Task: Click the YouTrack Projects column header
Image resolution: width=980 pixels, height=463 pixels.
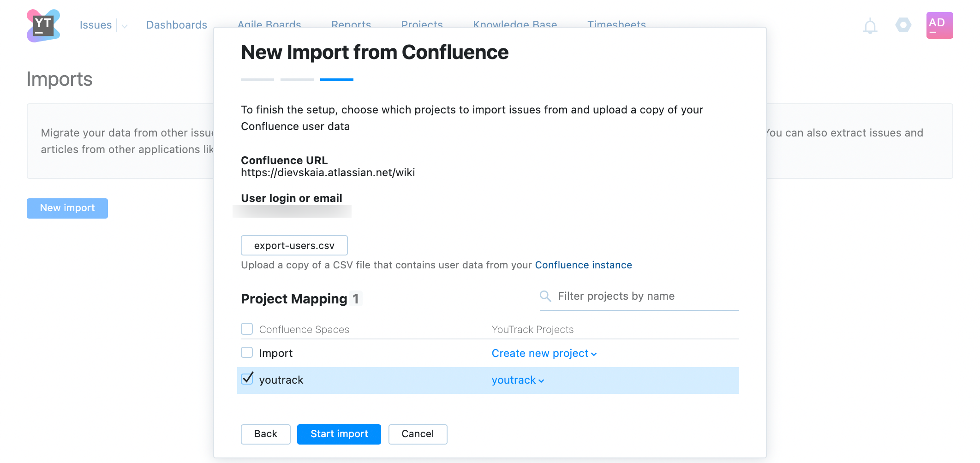Action: [532, 330]
